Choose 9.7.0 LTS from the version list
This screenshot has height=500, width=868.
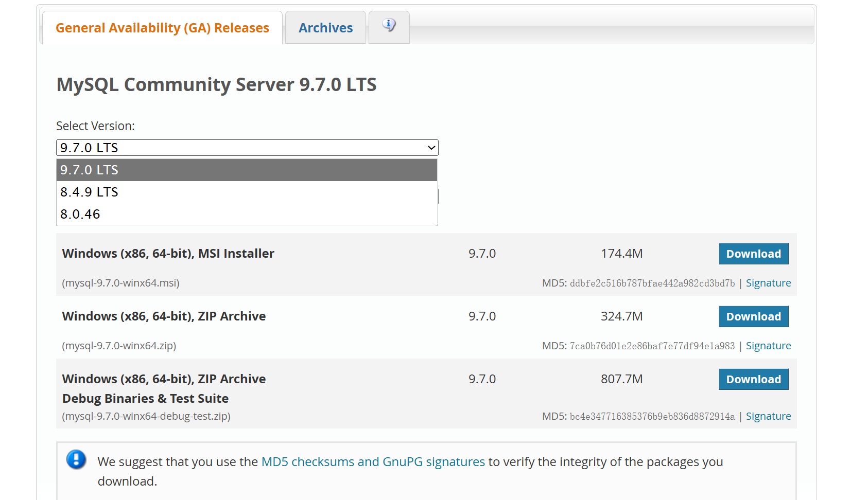point(247,170)
